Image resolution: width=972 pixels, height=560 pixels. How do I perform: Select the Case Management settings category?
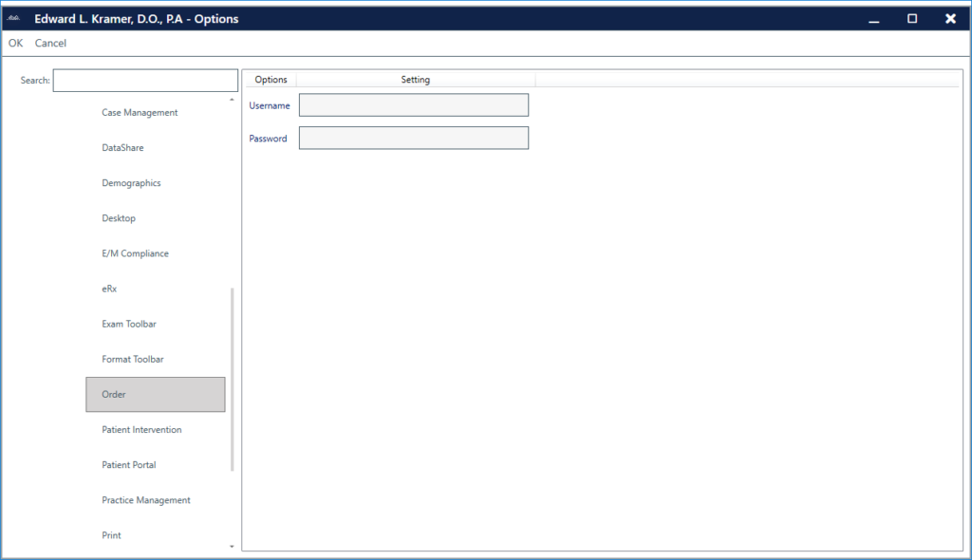(140, 112)
